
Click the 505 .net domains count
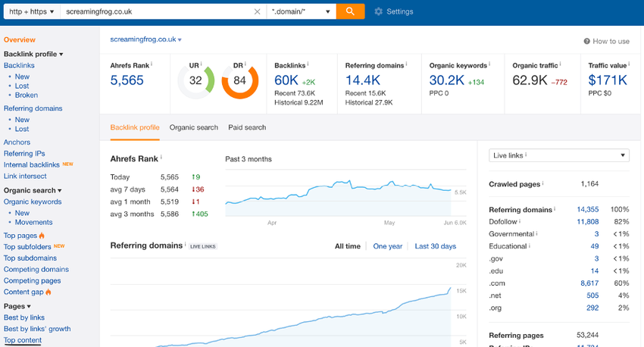592,295
